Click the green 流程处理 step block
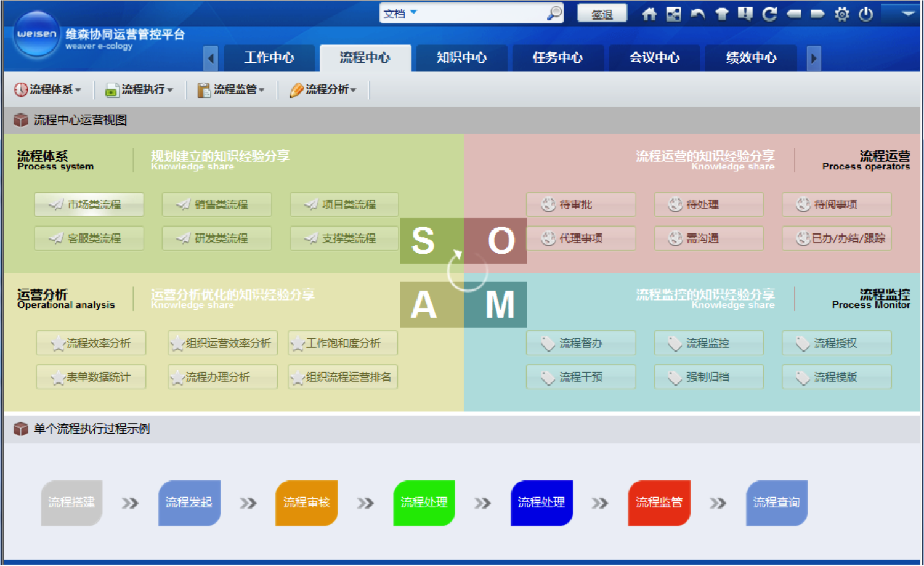 [x=424, y=503]
